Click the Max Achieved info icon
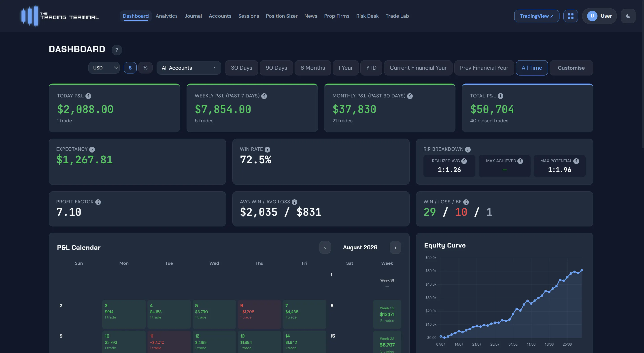The height and width of the screenshot is (353, 644). coord(520,161)
